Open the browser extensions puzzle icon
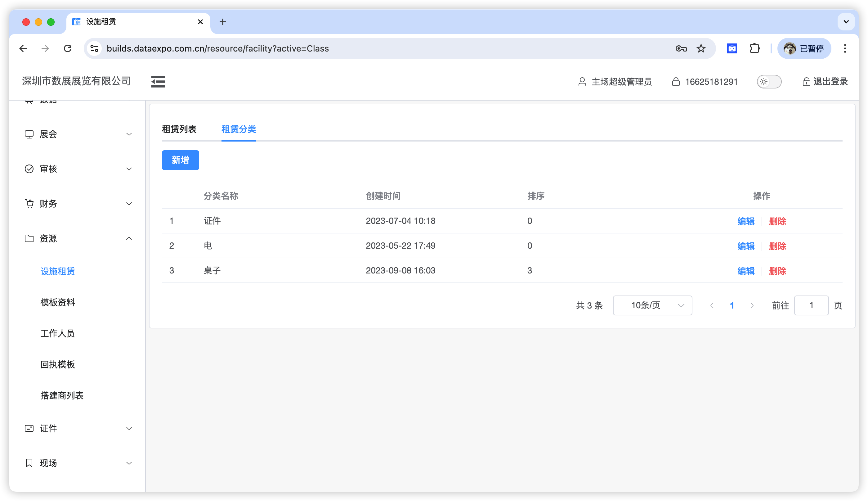The image size is (868, 501). [x=754, y=48]
